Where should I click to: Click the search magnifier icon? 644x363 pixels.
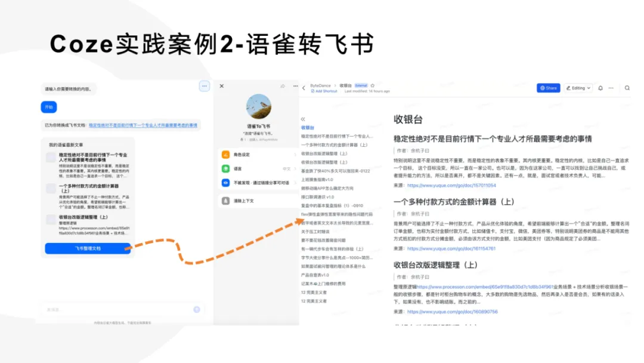coord(627,88)
